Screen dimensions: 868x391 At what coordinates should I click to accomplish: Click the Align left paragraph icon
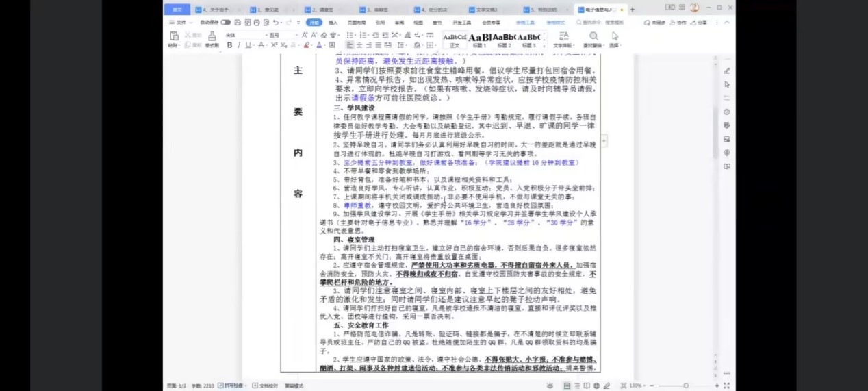coord(350,45)
